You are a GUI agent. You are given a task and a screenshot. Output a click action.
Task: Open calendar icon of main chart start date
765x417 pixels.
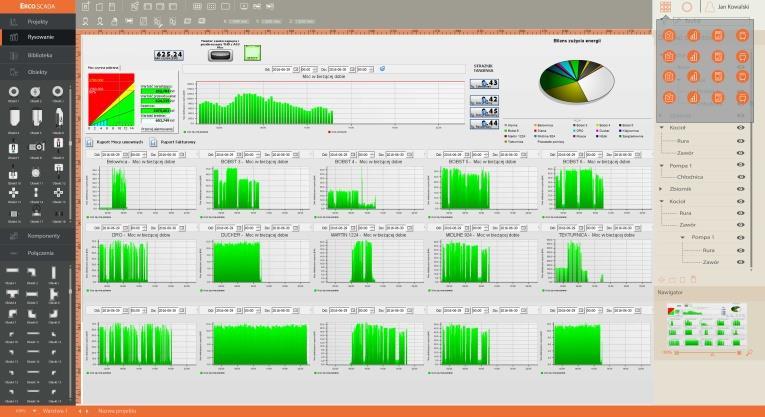click(296, 70)
